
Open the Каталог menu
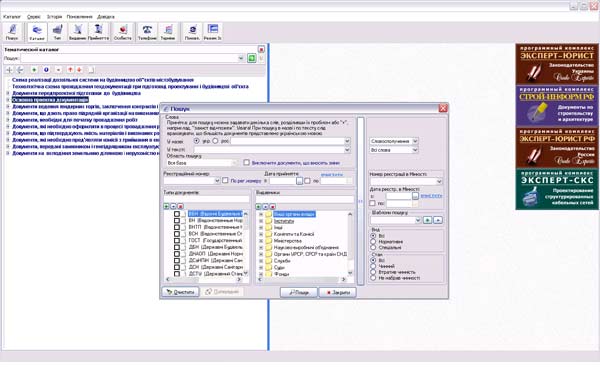point(12,17)
